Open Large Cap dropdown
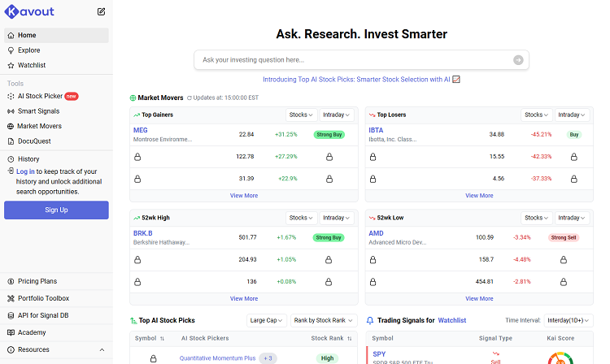Viewport: 610px width, 364px height. (267, 320)
